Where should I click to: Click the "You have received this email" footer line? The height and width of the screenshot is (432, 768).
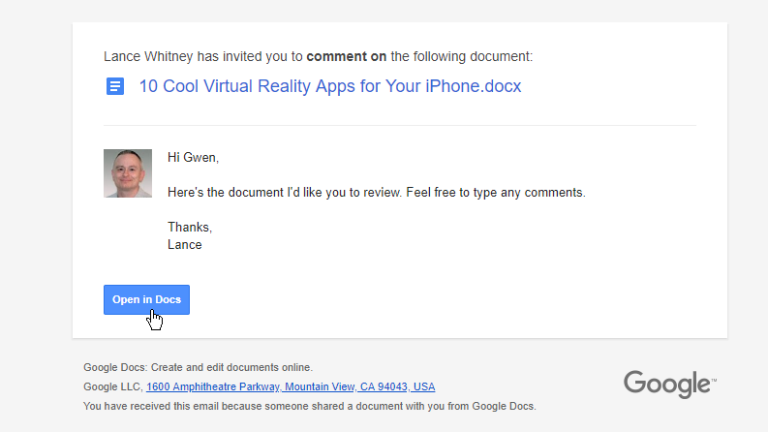310,407
